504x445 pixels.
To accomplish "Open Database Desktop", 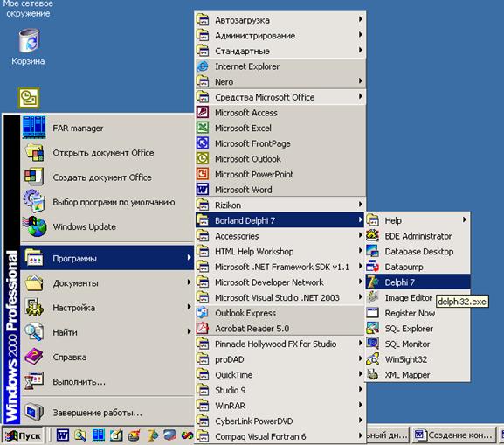I will [418, 251].
